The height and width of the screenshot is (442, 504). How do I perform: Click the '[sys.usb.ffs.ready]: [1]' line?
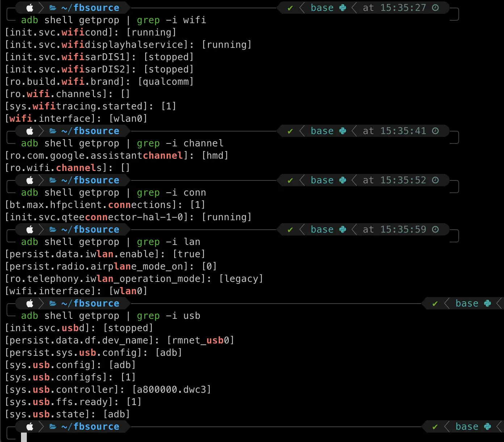73,402
